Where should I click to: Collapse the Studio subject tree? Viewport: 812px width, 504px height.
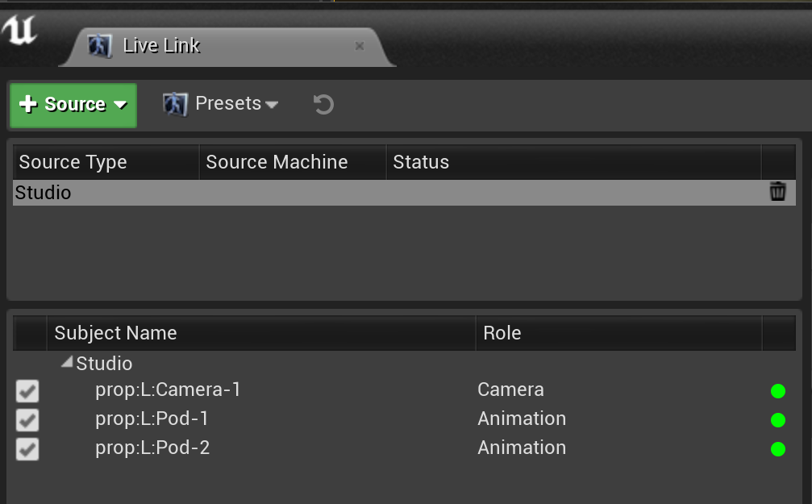66,362
